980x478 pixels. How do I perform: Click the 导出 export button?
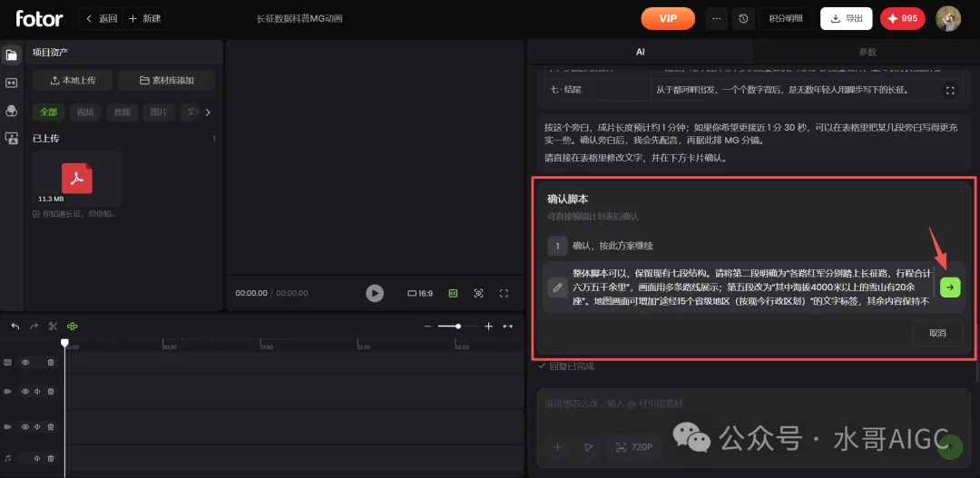847,19
